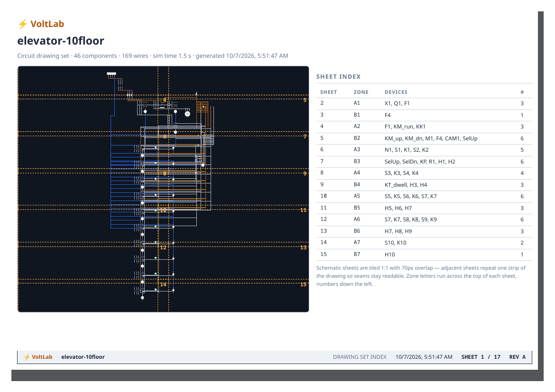Select the 'H7, H8, H9' devices cell
The image size is (555, 392).
398,231
